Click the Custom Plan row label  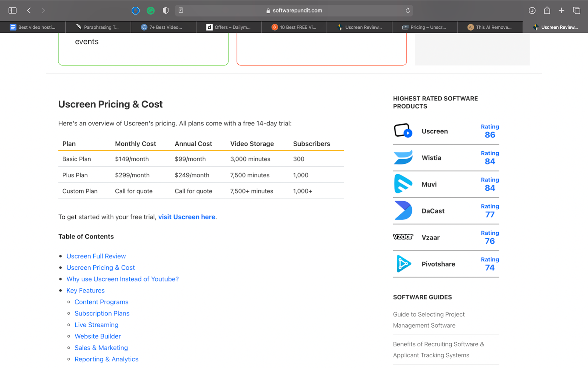(80, 191)
